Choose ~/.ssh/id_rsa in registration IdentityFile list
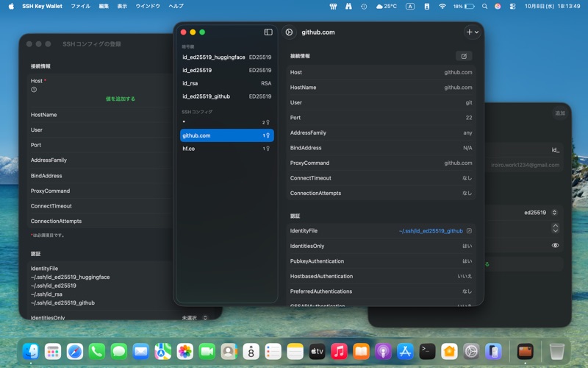The height and width of the screenshot is (368, 588). tap(46, 294)
